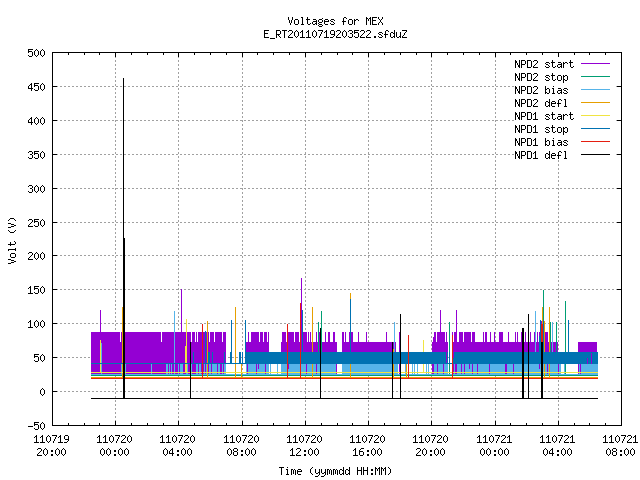The width and height of the screenshot is (640, 480).
Task: Click the Volt (V) y-axis label
Action: point(12,240)
